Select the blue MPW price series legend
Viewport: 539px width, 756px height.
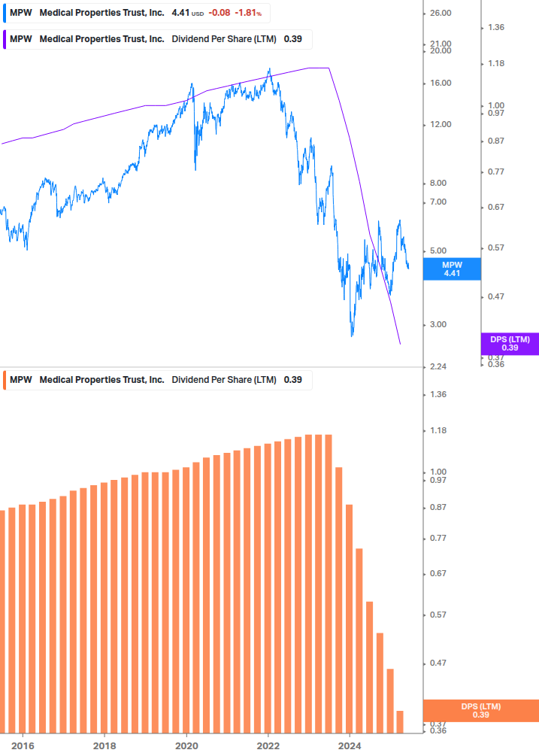tap(136, 13)
